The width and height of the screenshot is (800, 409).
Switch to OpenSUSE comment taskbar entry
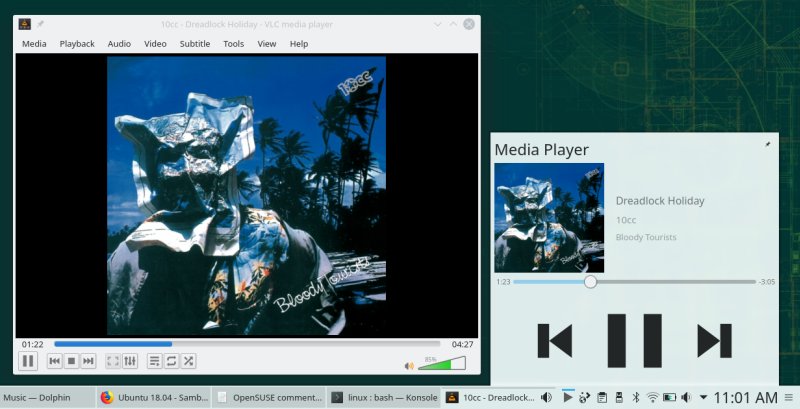(269, 398)
